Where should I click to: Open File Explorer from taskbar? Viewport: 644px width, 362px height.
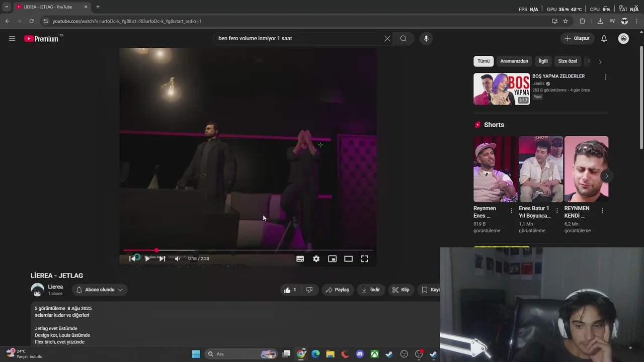(x=330, y=354)
